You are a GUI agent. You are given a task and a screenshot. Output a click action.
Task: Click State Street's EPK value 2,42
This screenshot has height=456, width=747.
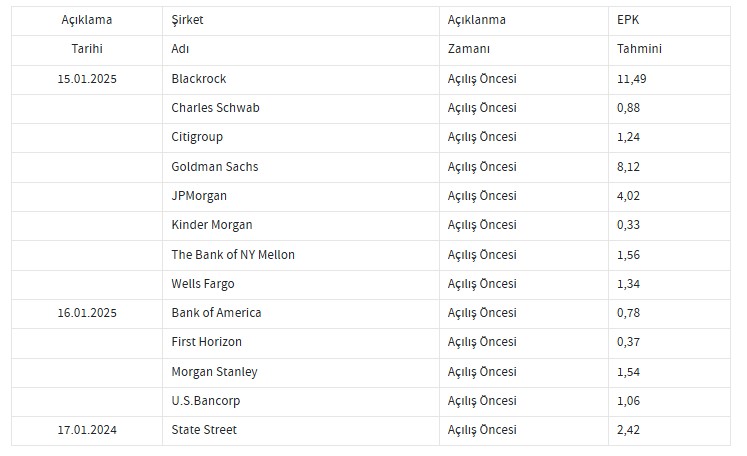click(631, 430)
